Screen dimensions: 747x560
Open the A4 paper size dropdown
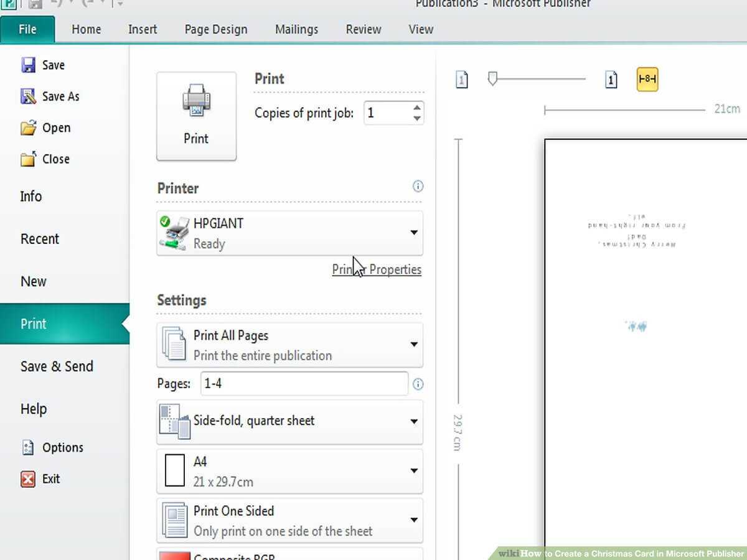413,471
